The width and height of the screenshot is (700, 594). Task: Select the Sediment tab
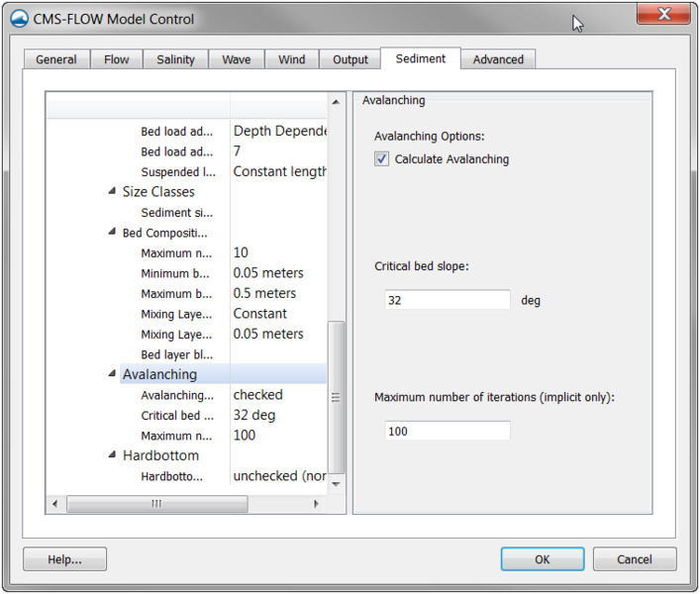tap(421, 58)
